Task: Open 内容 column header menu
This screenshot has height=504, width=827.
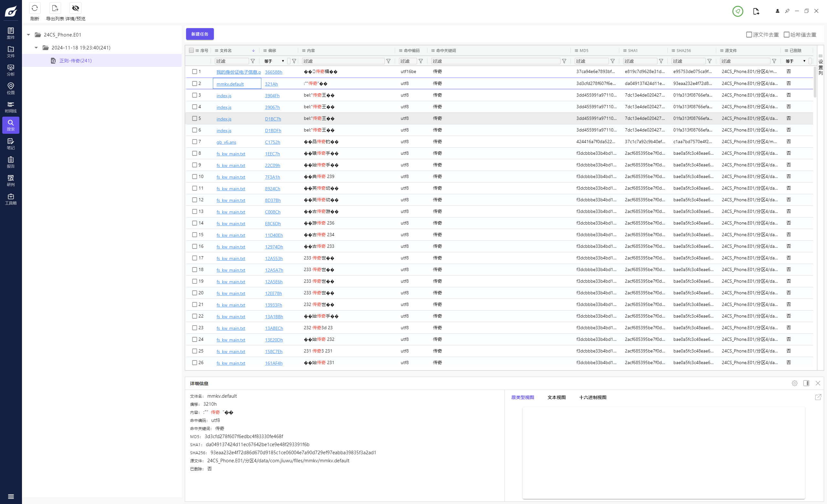Action: [304, 51]
